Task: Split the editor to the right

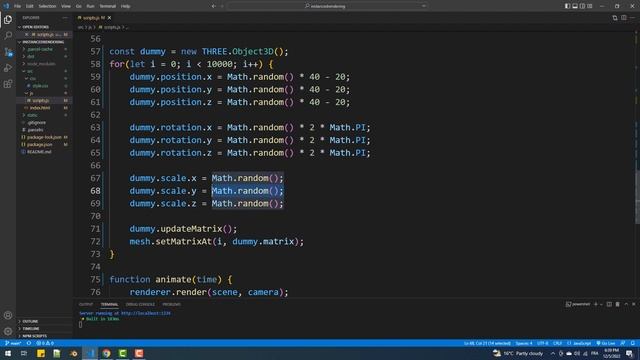Action: [x=624, y=18]
